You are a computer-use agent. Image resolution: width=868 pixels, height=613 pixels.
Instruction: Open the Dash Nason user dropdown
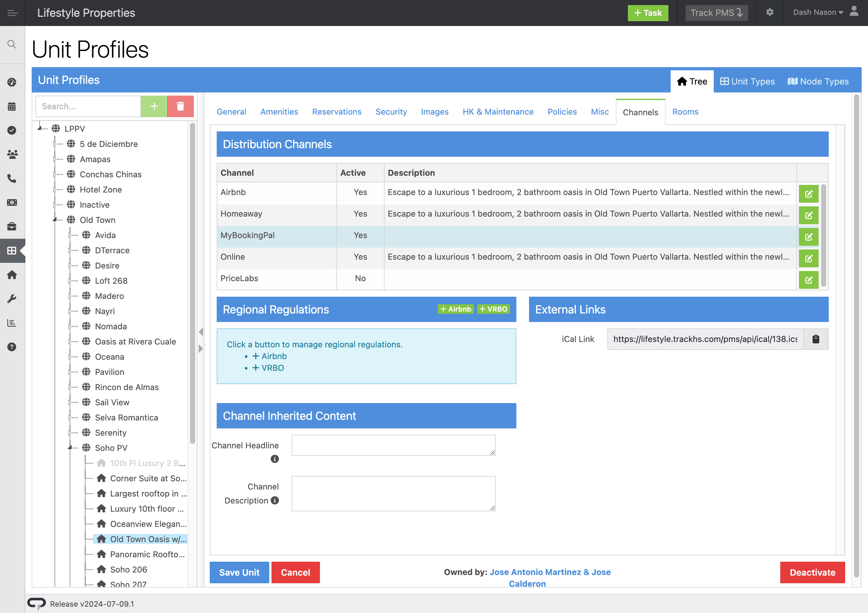pos(818,12)
